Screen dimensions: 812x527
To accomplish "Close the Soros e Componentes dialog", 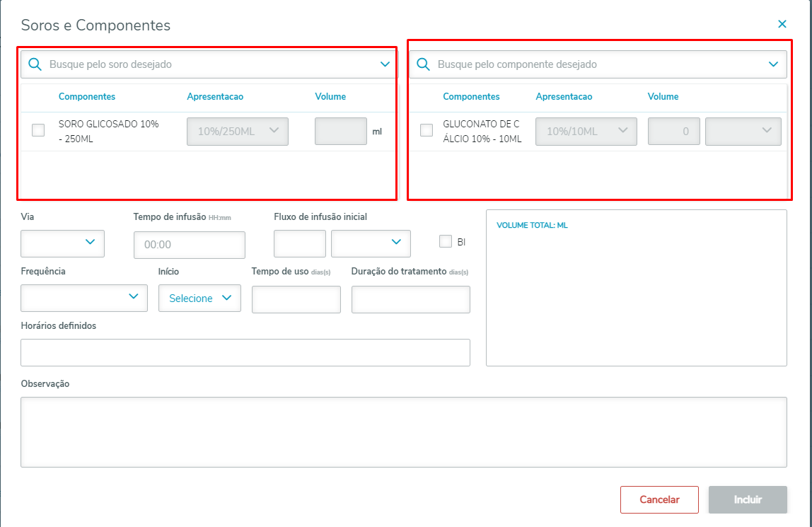I will tap(782, 24).
